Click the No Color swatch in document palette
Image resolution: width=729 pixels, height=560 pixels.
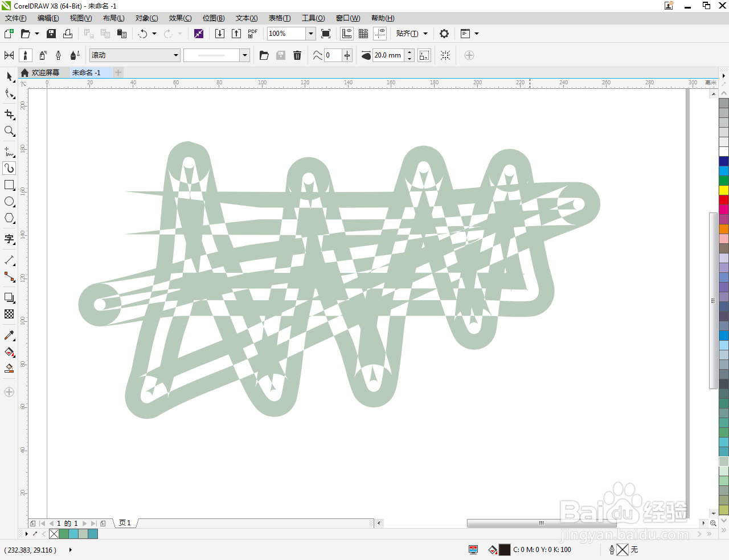54,534
